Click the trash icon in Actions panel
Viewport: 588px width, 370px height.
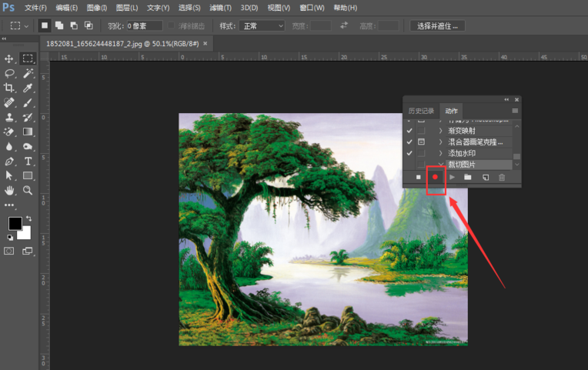pos(502,178)
